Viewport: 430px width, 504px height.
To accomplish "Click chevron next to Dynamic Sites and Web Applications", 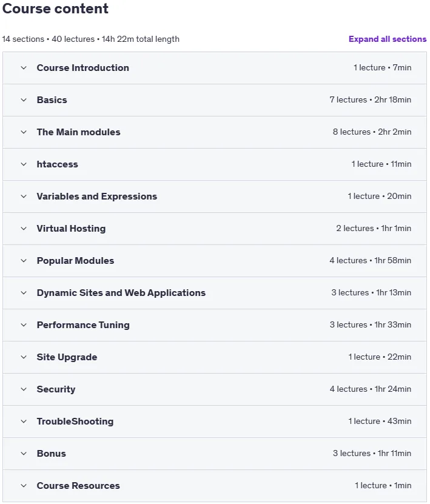I will coord(24,293).
